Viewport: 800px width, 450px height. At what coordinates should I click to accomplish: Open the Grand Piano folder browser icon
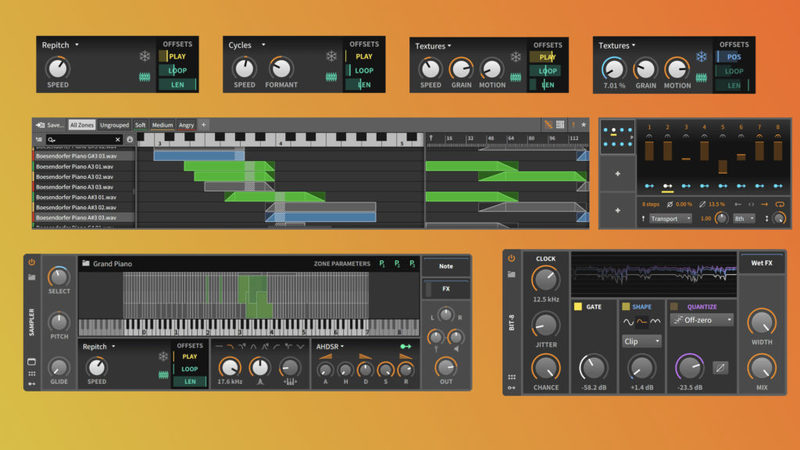[x=86, y=264]
